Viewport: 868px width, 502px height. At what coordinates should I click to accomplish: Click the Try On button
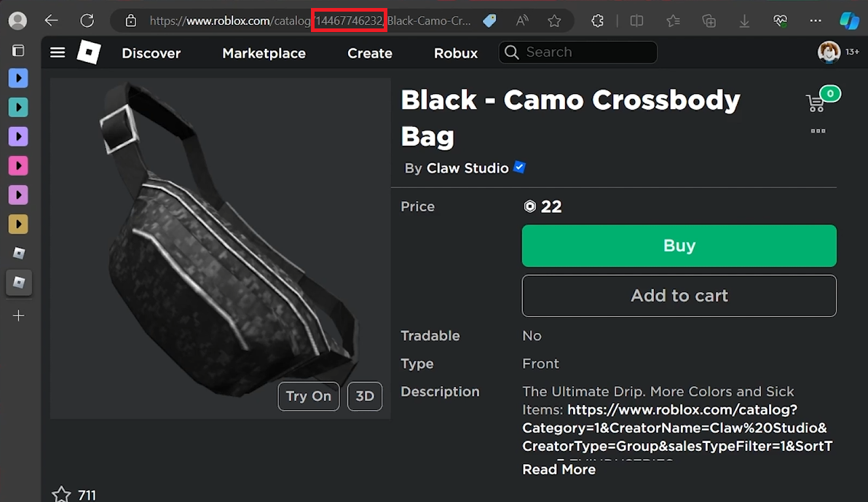pyautogui.click(x=308, y=396)
